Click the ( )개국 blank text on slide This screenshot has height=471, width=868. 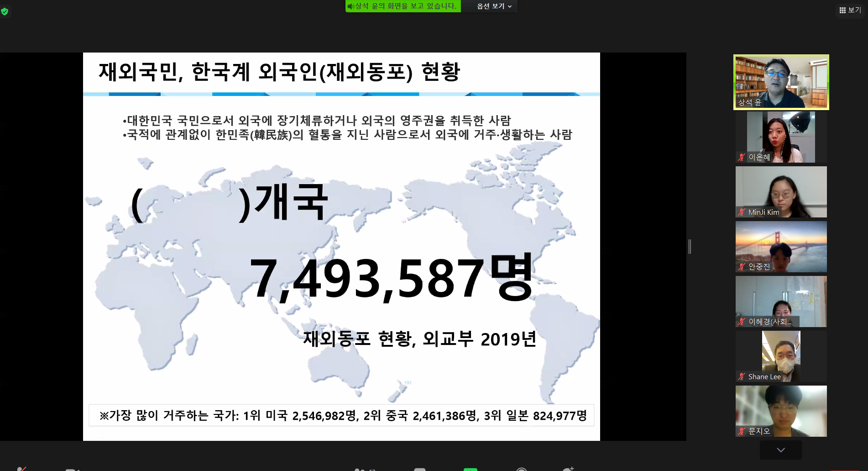pyautogui.click(x=229, y=202)
